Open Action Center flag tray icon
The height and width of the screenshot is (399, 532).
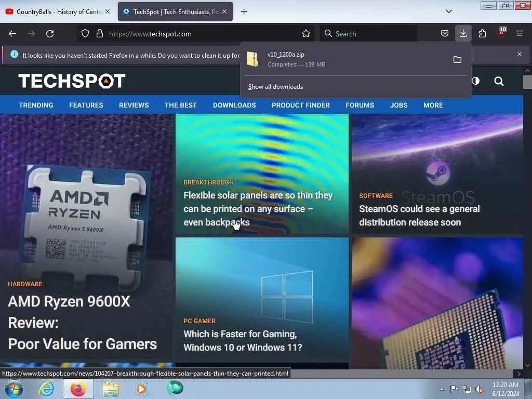pos(454,389)
